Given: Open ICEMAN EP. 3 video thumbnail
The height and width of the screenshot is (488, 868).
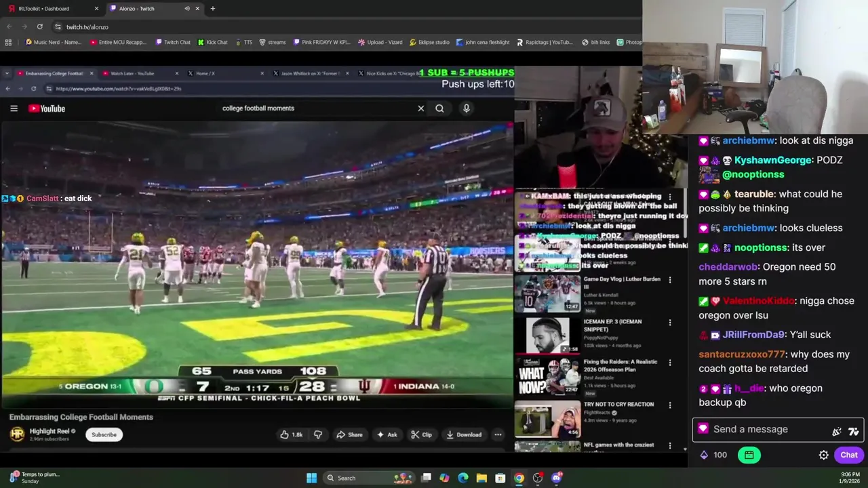Looking at the screenshot, I should tap(547, 335).
